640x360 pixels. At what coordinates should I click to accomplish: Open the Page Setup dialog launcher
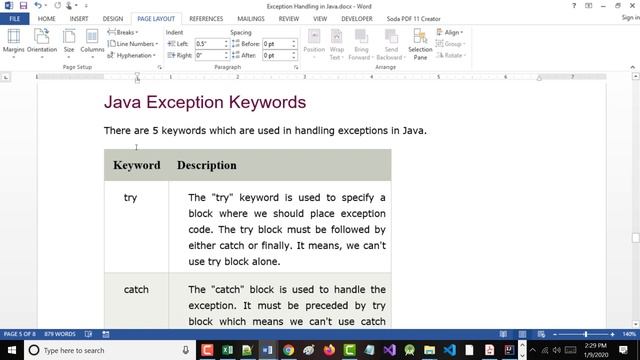click(159, 67)
